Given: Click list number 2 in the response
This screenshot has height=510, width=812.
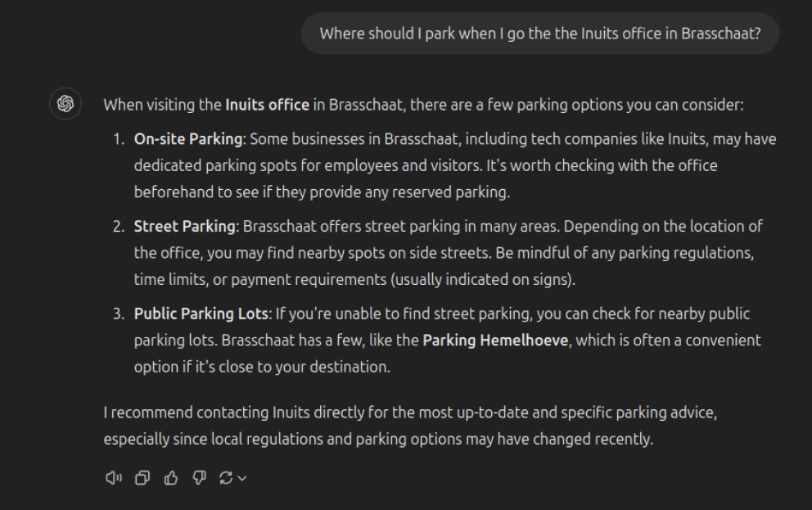Looking at the screenshot, I should (118, 226).
